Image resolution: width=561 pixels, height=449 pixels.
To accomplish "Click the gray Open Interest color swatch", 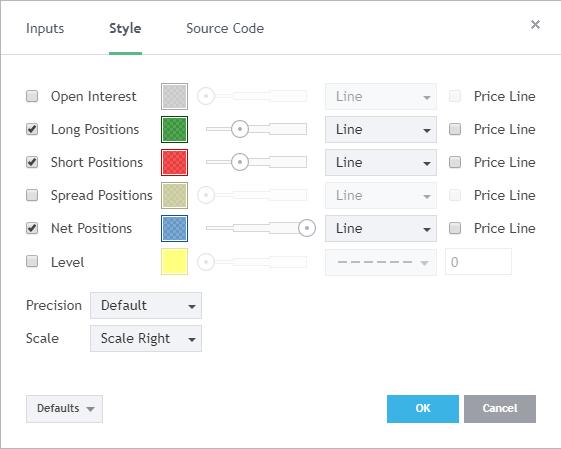I will coord(174,97).
